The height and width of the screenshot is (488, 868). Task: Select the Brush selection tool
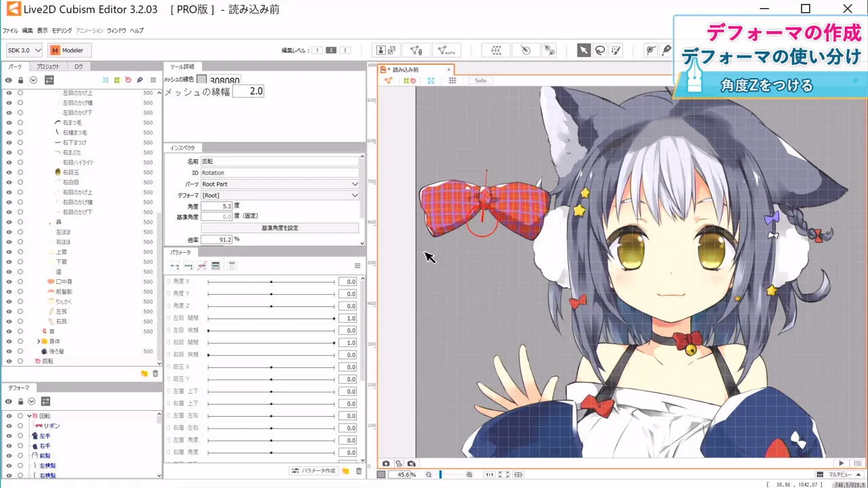[x=617, y=49]
